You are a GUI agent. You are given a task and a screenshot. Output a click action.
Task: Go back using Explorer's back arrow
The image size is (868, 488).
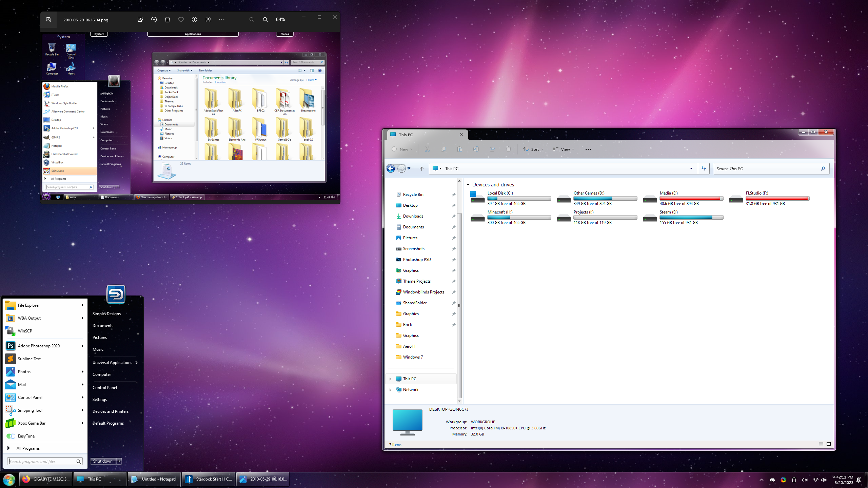tap(391, 168)
